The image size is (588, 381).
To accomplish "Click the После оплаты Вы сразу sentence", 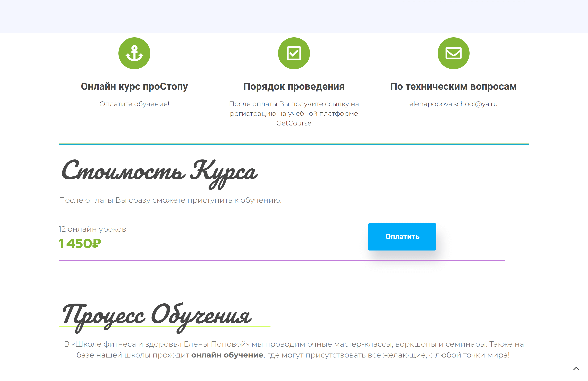I will (170, 200).
